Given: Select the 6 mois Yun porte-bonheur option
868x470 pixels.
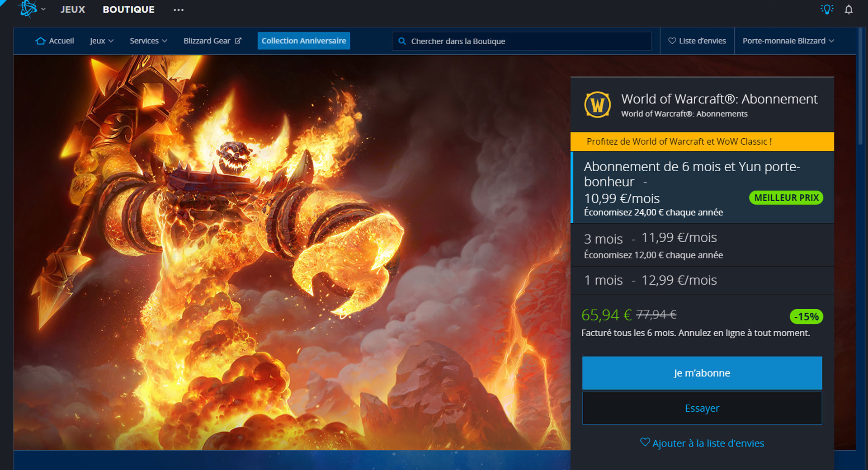Looking at the screenshot, I should pos(702,188).
